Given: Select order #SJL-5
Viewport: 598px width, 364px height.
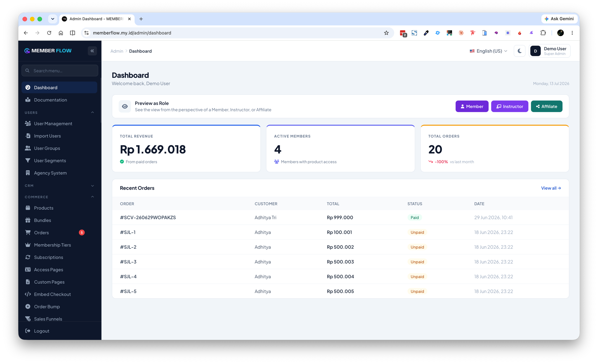Looking at the screenshot, I should click(128, 291).
